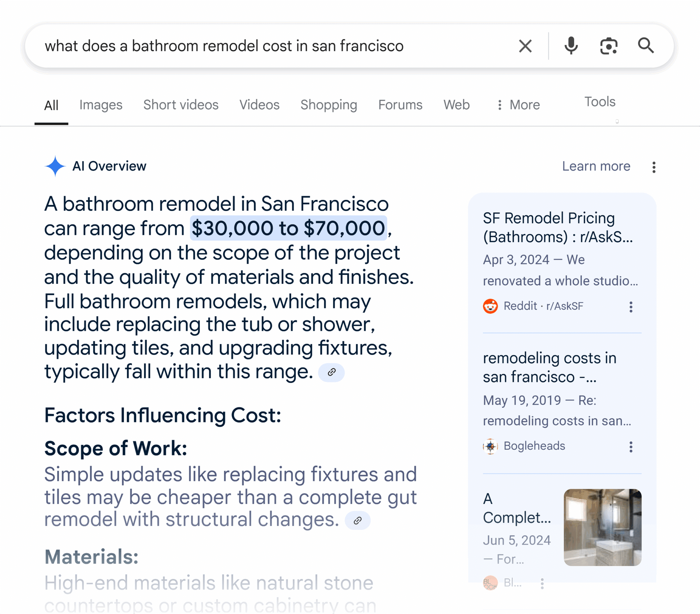Click 'Reddit · r/AskSF' source label
This screenshot has width=700, height=614.
pyautogui.click(x=543, y=306)
